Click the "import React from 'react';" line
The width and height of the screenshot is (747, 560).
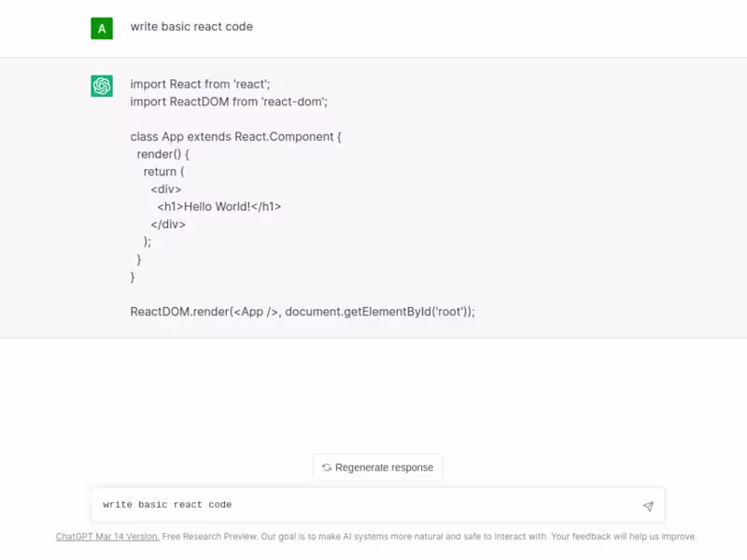pyautogui.click(x=200, y=84)
